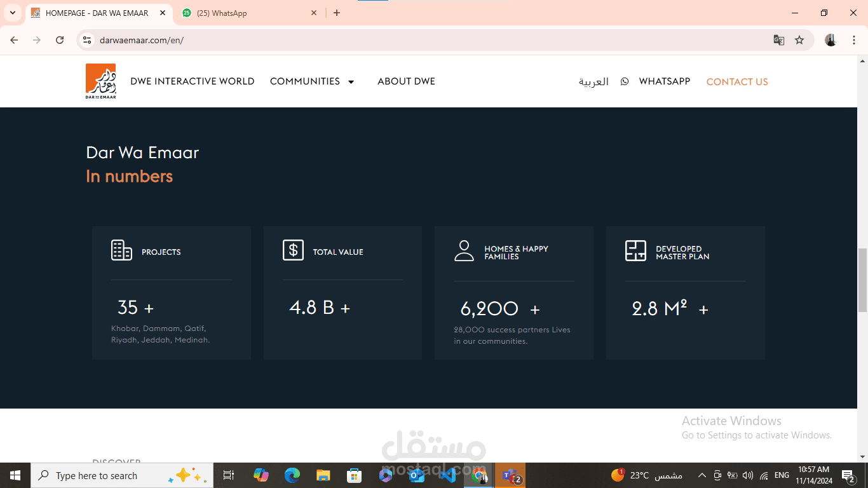Open DWE Interactive World page

193,81
